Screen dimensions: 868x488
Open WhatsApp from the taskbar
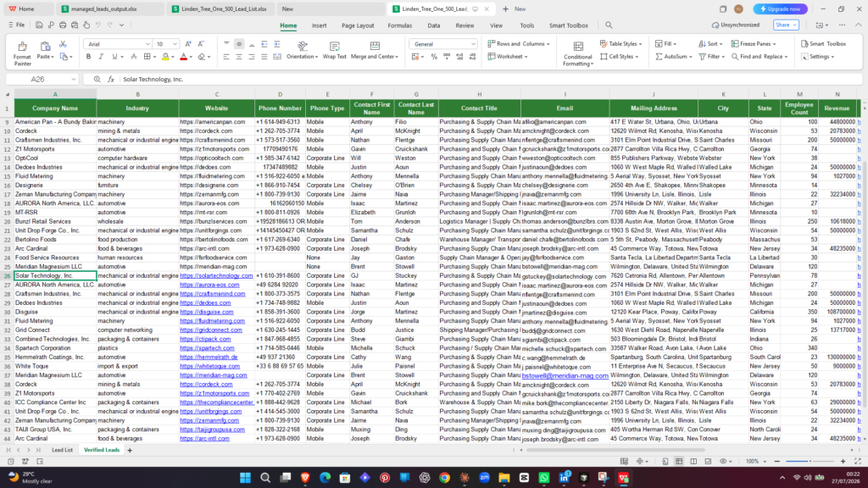point(543,478)
